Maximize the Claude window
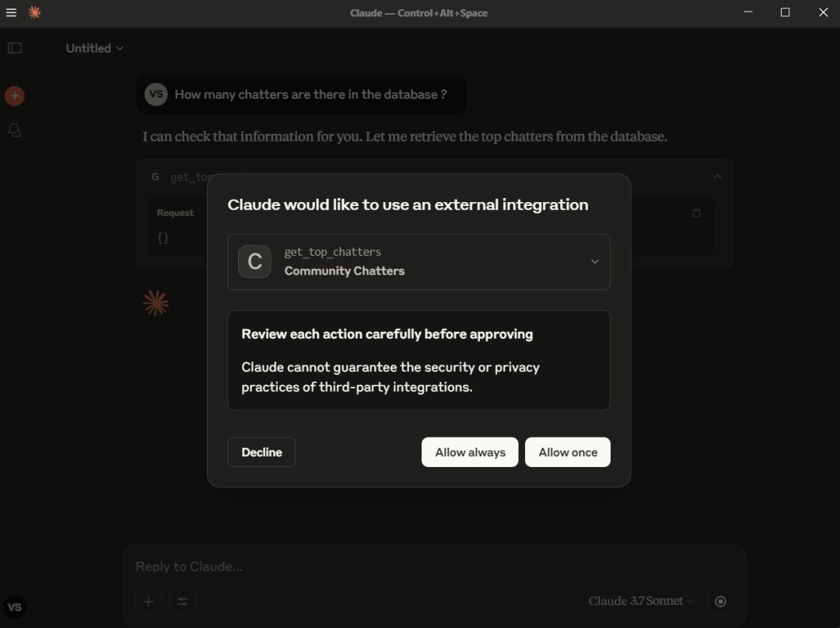840x628 pixels. pyautogui.click(x=786, y=12)
